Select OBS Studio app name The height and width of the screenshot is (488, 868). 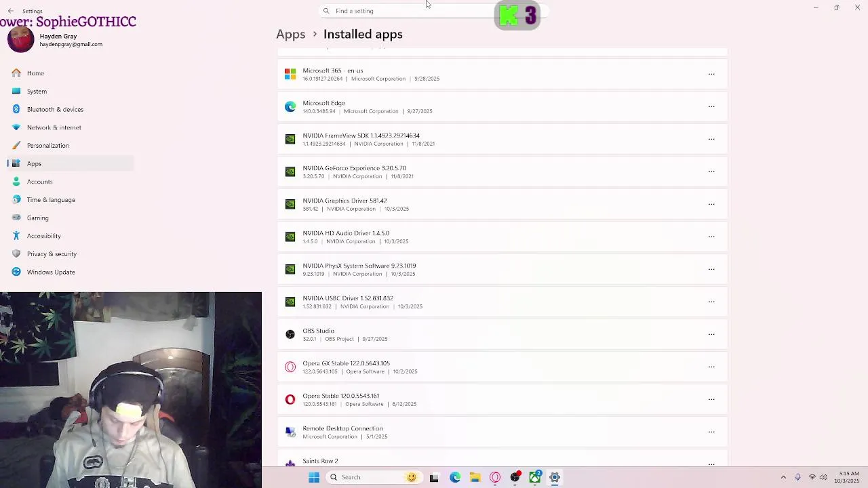point(318,331)
